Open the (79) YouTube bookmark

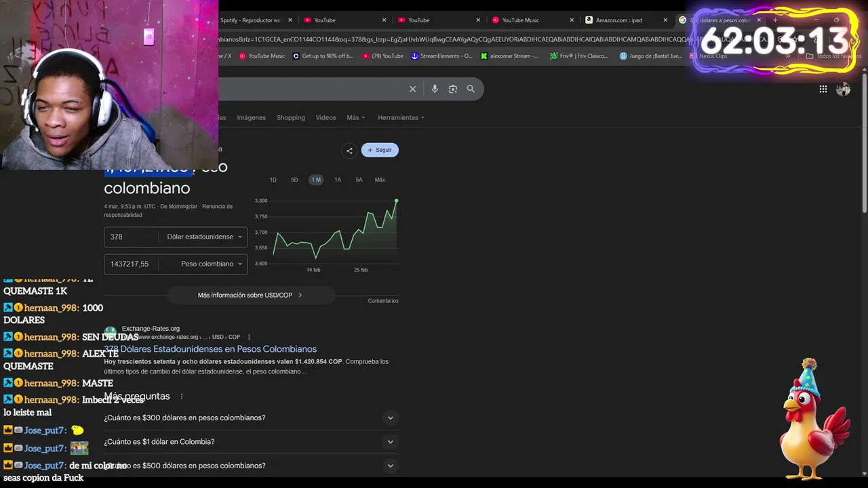(x=383, y=56)
